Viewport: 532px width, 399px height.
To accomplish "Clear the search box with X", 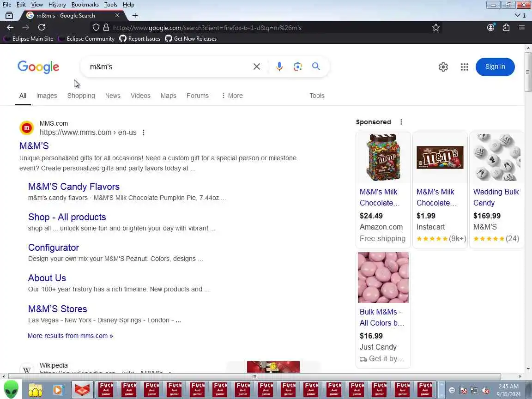I will pos(257,66).
